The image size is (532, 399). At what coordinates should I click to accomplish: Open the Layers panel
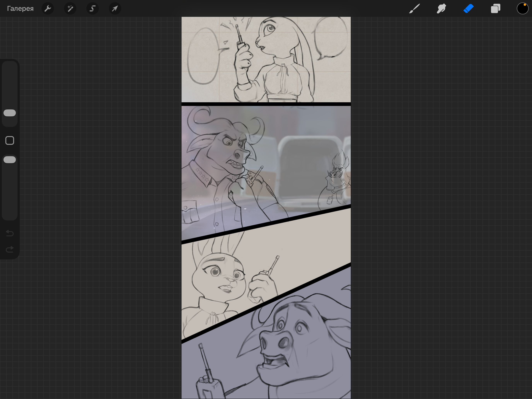coord(496,9)
